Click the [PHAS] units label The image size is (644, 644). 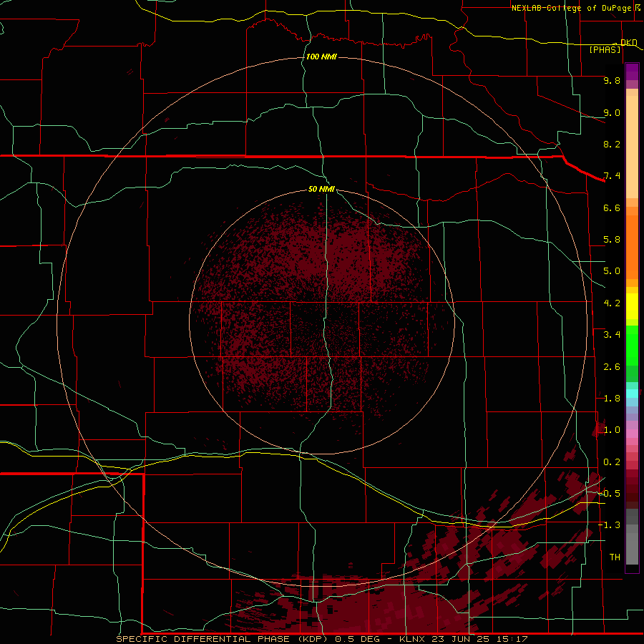(605, 50)
